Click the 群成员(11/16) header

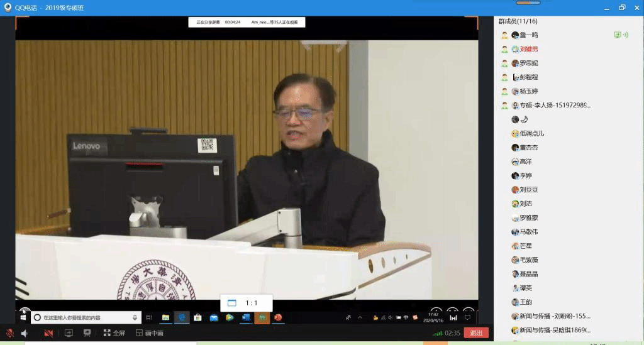click(518, 21)
